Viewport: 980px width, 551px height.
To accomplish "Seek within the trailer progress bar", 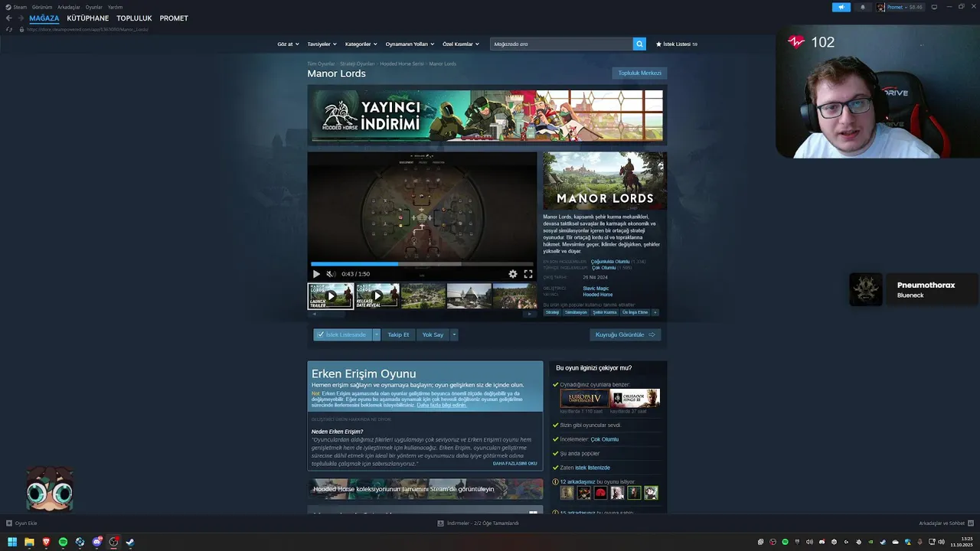I will click(422, 264).
